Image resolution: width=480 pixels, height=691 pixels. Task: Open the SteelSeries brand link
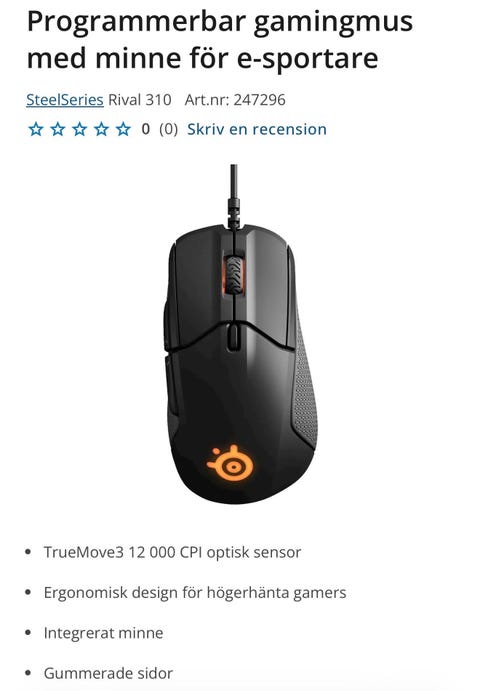(65, 100)
